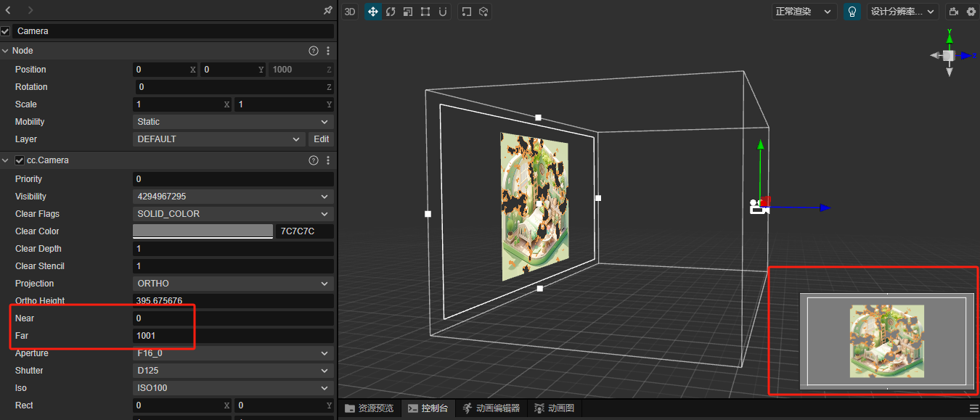This screenshot has height=420, width=980.
Task: Click blue arrow transform handle in scene
Action: [825, 207]
